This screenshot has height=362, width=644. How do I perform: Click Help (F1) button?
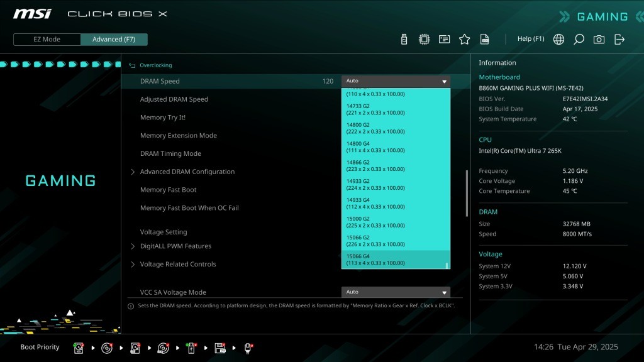530,39
